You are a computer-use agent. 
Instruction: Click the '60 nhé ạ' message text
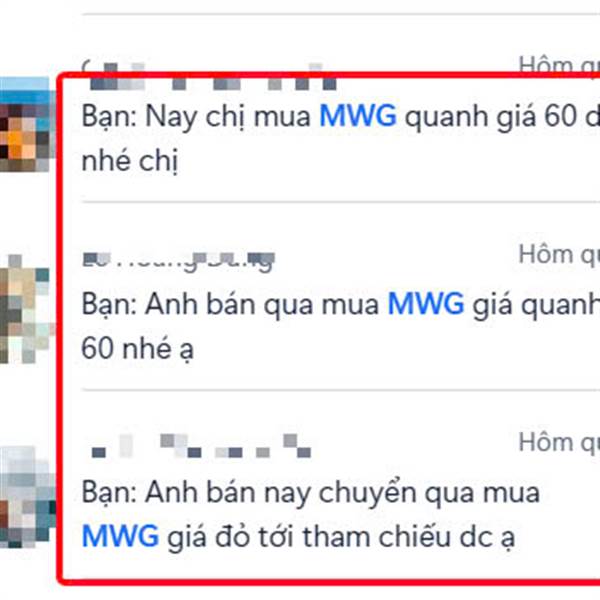point(138,348)
